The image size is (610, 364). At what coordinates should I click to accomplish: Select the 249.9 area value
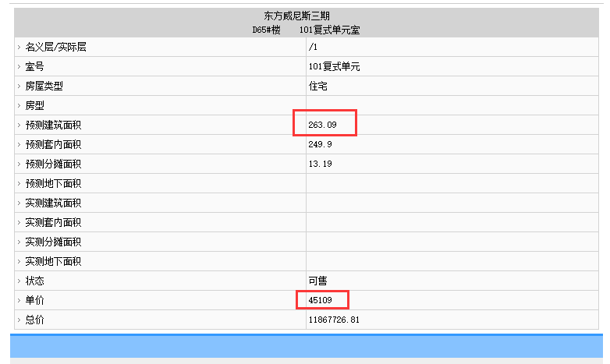320,144
